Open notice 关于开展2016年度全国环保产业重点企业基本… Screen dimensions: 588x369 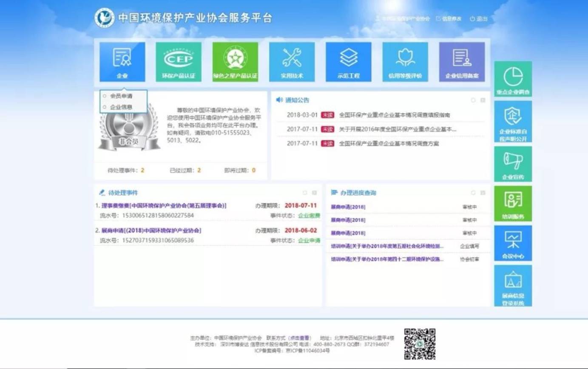coord(398,129)
